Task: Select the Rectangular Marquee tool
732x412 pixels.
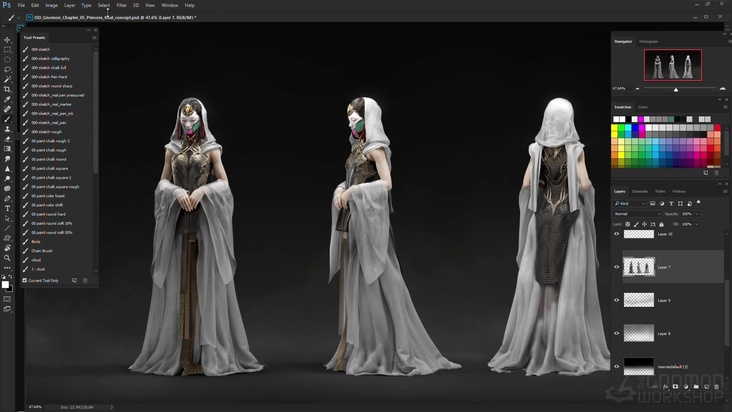Action: tap(7, 50)
